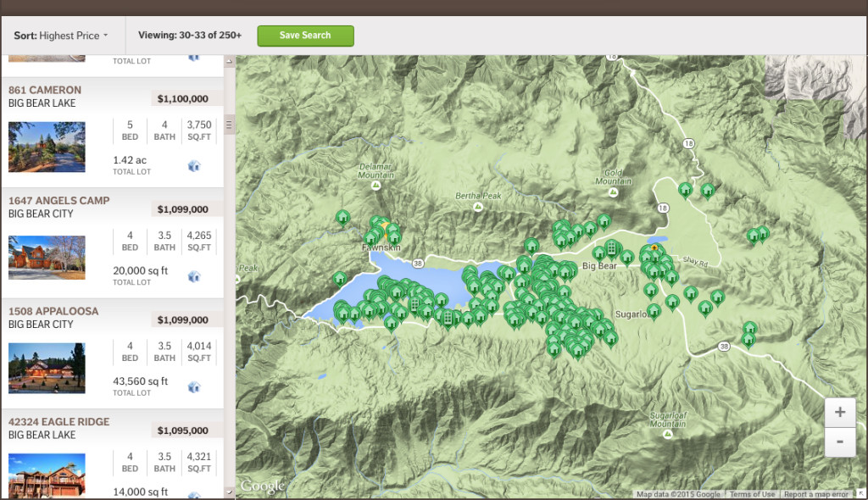Click the Bertha Peak summit marker
Image resolution: width=868 pixels, height=500 pixels.
[x=478, y=207]
